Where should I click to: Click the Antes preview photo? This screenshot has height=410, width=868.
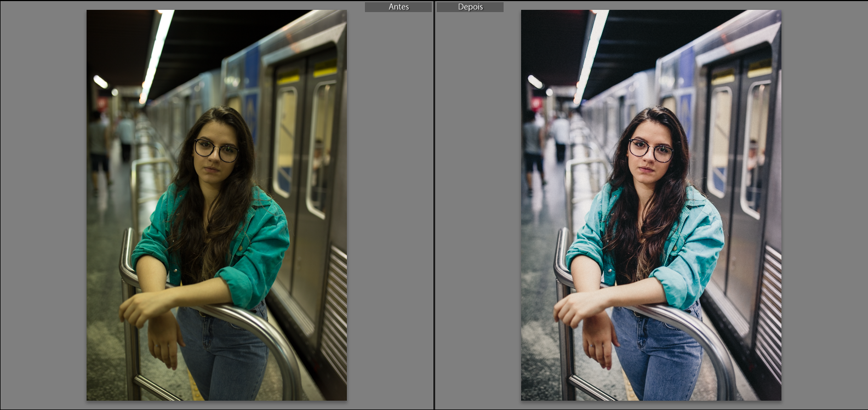click(216, 205)
